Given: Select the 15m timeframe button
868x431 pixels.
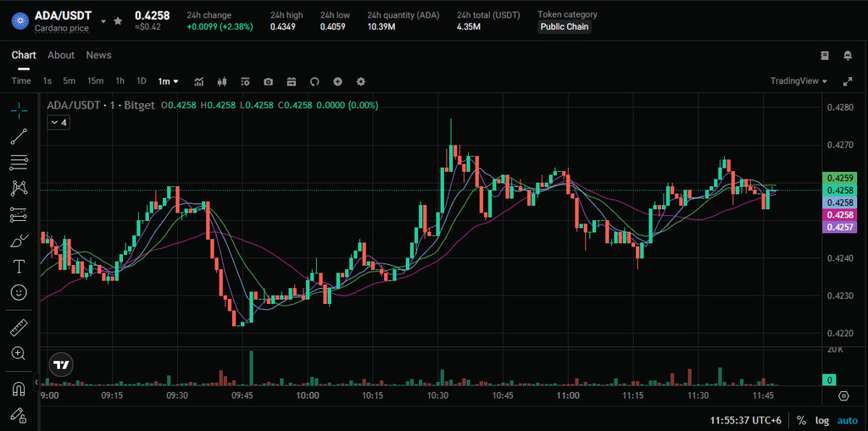Looking at the screenshot, I should click(x=96, y=81).
